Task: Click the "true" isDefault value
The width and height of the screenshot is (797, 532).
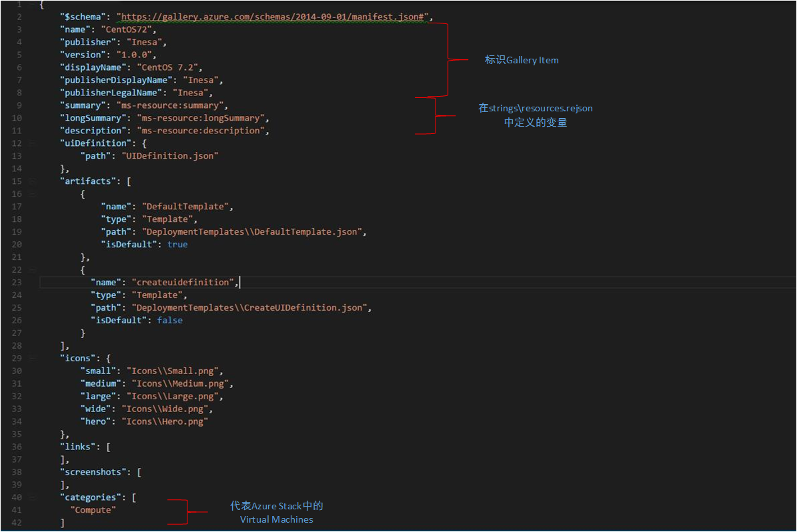Action: point(177,245)
